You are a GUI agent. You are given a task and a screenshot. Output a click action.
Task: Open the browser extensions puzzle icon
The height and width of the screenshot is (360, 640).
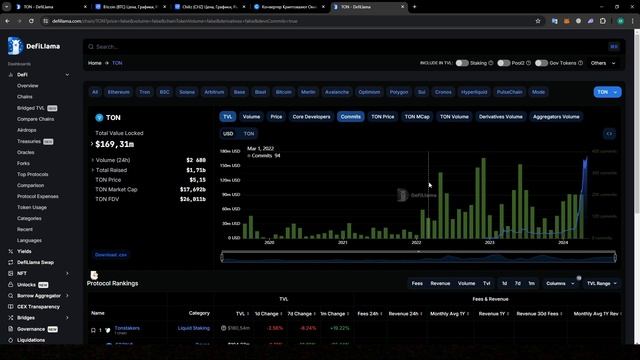click(603, 21)
